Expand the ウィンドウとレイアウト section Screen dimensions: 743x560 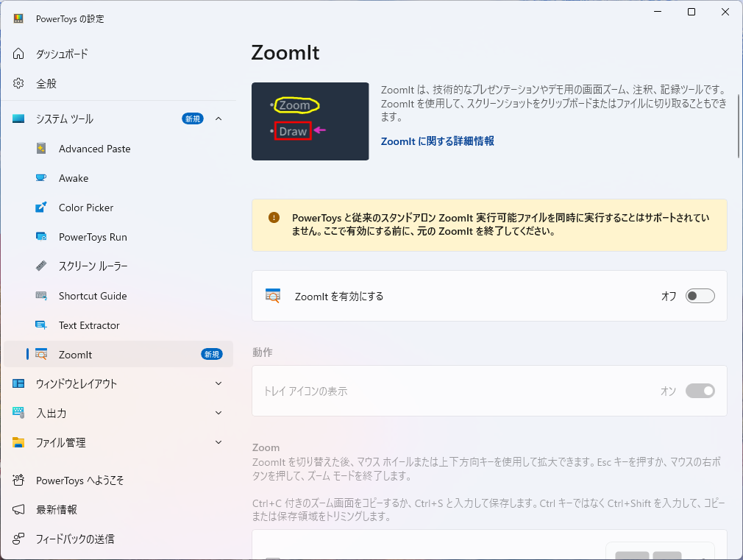click(x=218, y=383)
